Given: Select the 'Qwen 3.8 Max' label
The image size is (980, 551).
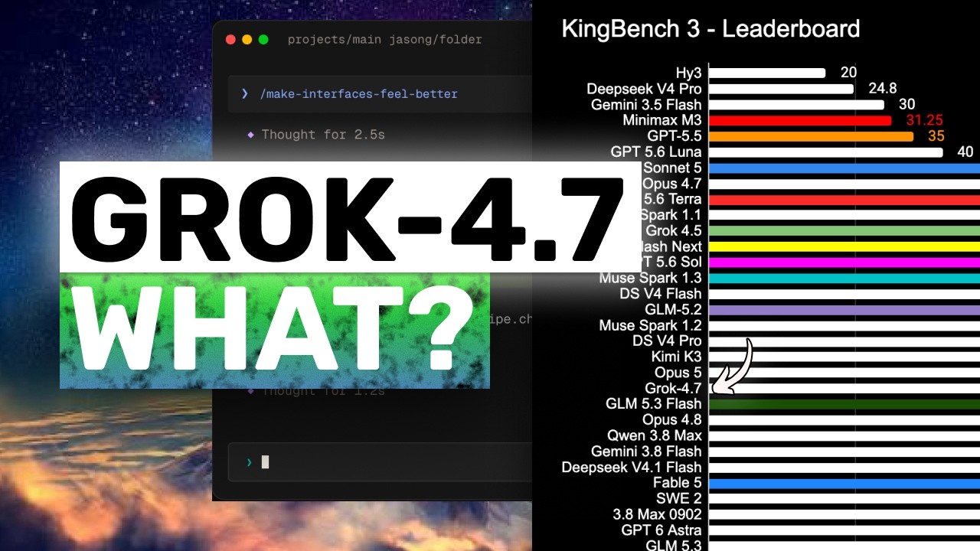Looking at the screenshot, I should pyautogui.click(x=655, y=436).
